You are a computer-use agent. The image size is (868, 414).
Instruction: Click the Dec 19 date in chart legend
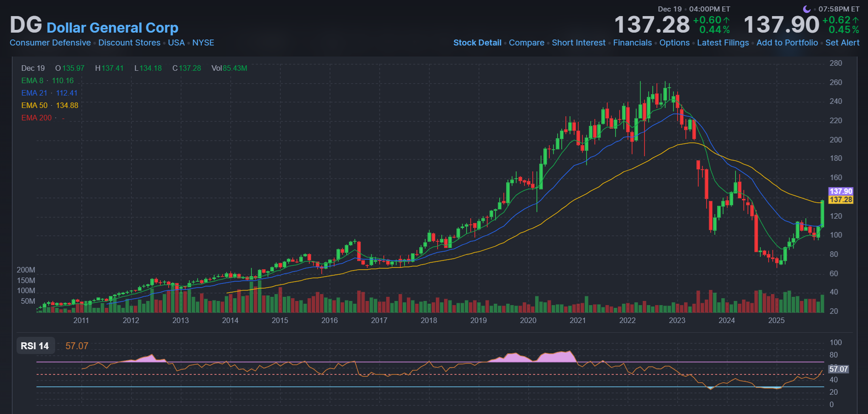point(33,68)
